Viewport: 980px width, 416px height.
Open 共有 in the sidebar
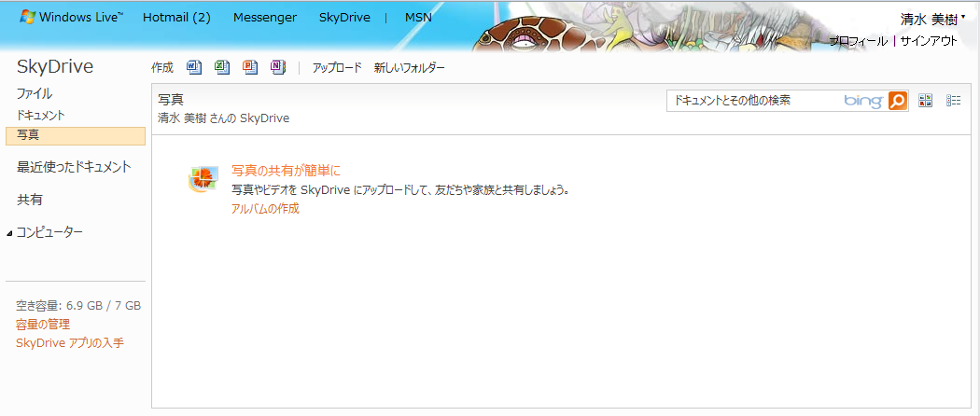pyautogui.click(x=29, y=200)
